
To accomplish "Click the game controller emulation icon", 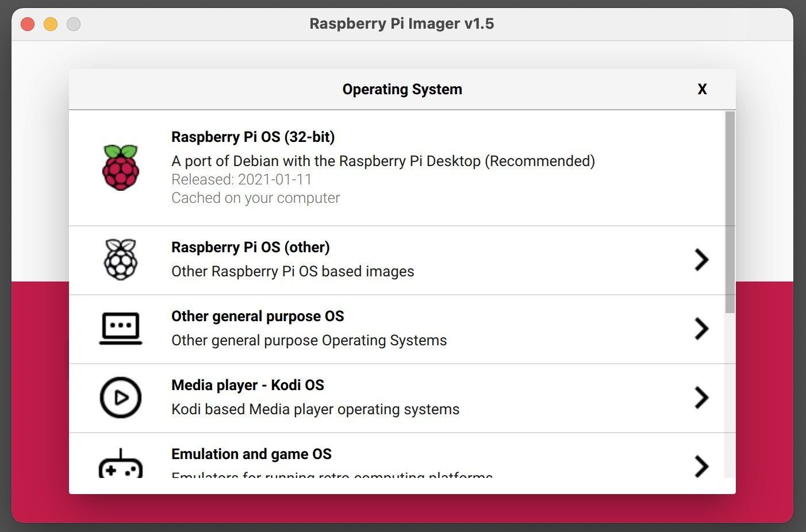I will (x=121, y=464).
